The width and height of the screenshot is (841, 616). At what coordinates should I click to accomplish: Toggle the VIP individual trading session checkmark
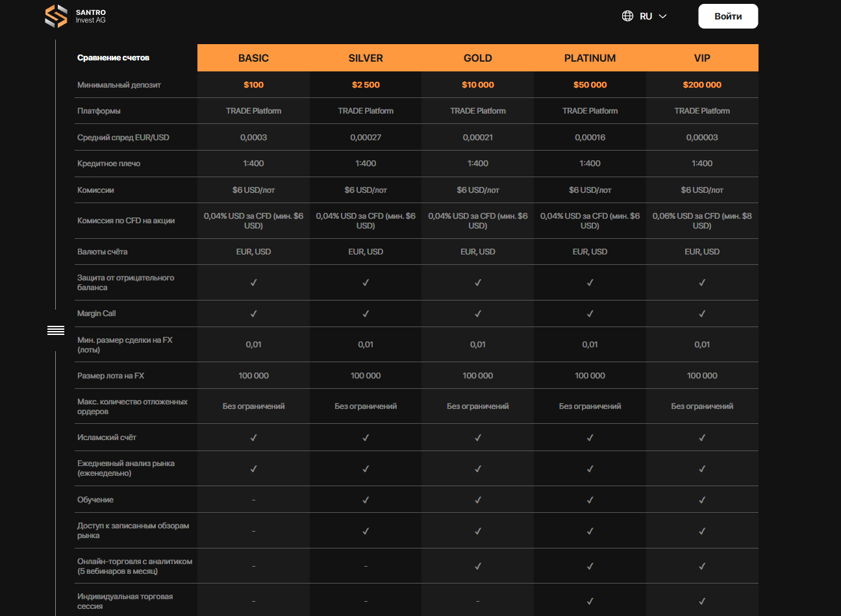pyautogui.click(x=701, y=599)
